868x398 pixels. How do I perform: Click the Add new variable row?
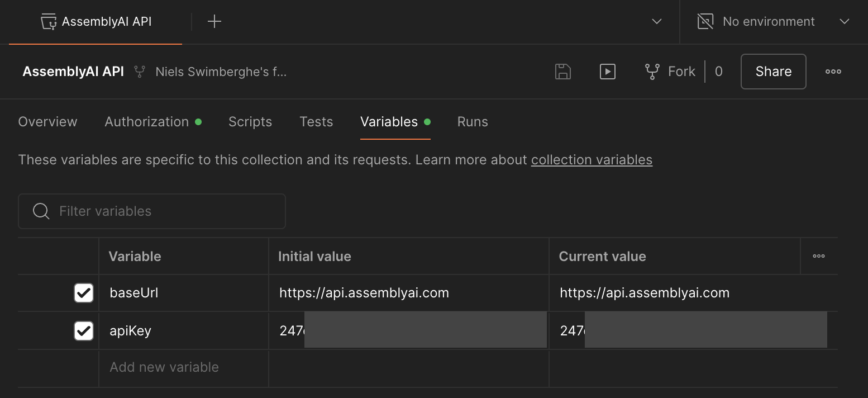[x=164, y=367]
